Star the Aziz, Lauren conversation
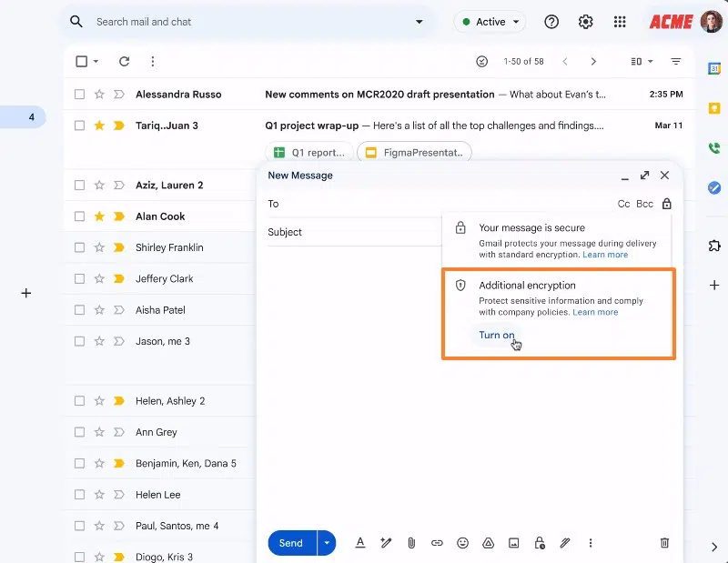Viewport: 728px width, 563px height. (x=99, y=186)
